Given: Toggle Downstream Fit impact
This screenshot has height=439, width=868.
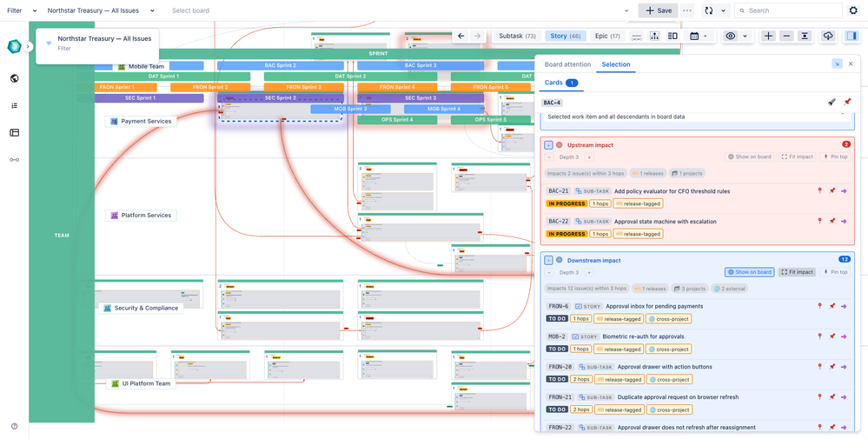Looking at the screenshot, I should click(797, 272).
